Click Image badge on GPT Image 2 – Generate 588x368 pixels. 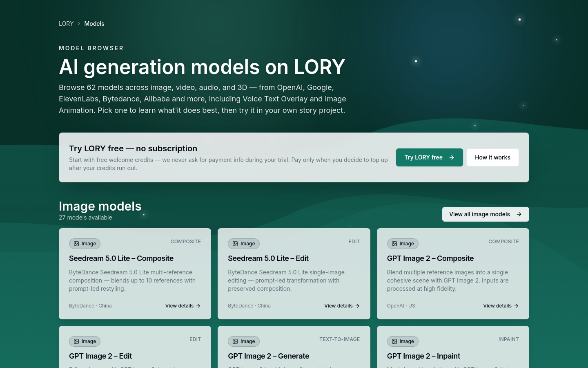point(244,341)
